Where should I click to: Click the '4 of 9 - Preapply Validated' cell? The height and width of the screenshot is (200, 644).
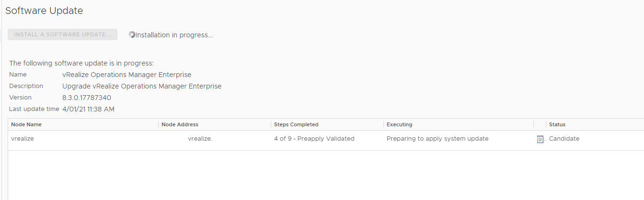(x=314, y=139)
